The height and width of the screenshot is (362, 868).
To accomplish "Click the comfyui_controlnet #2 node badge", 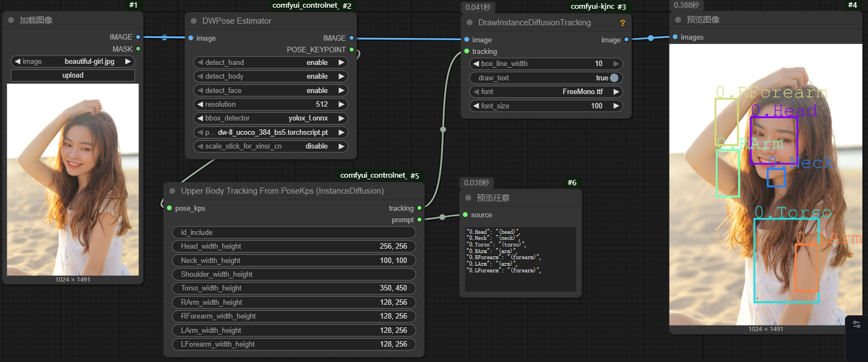I will pos(312,6).
